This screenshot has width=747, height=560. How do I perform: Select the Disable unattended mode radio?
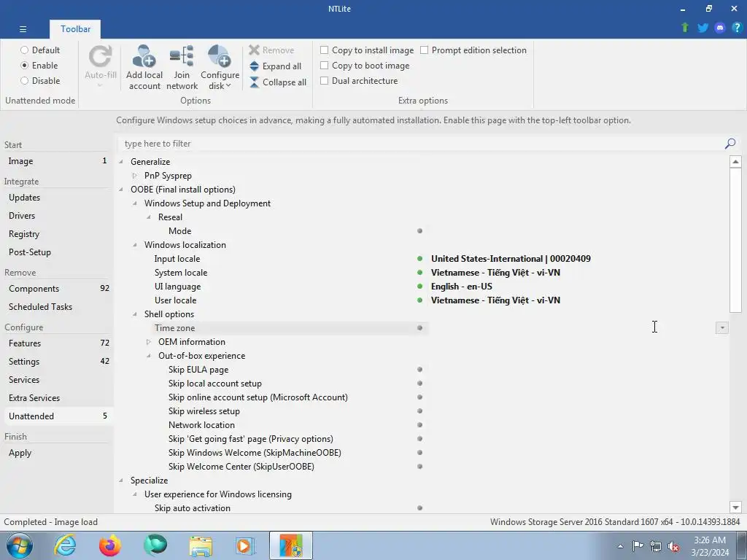[x=24, y=80]
